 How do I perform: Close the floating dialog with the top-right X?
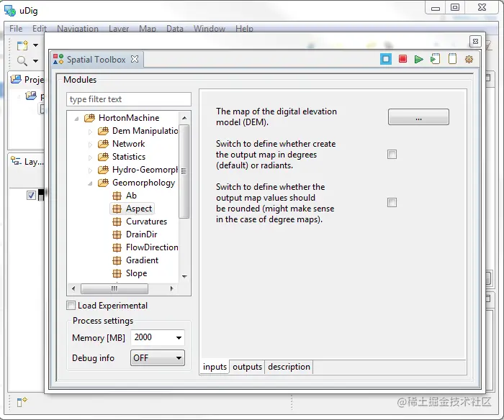pyautogui.click(x=475, y=42)
